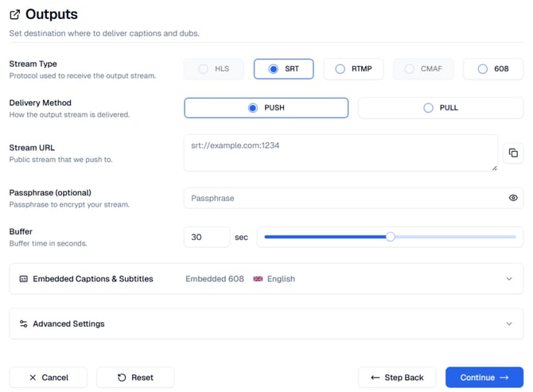Copy the Stream URL with the copy icon
This screenshot has width=533, height=392.
[513, 153]
